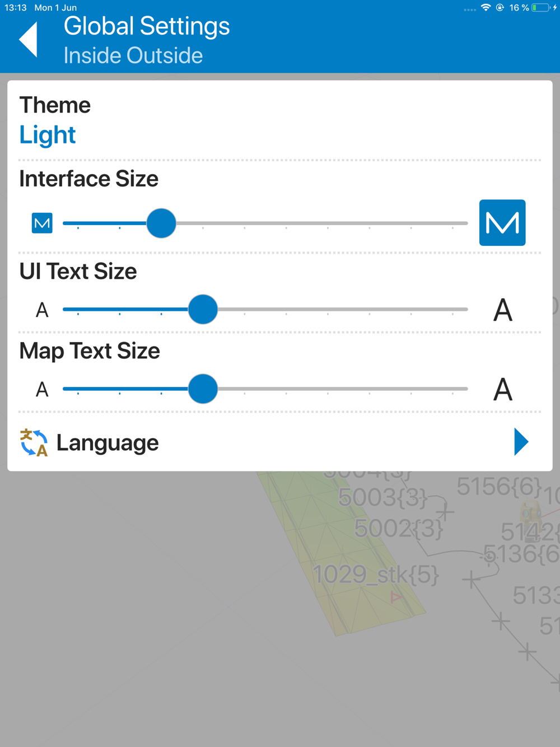Click the UI Text Size slider handle

click(203, 309)
